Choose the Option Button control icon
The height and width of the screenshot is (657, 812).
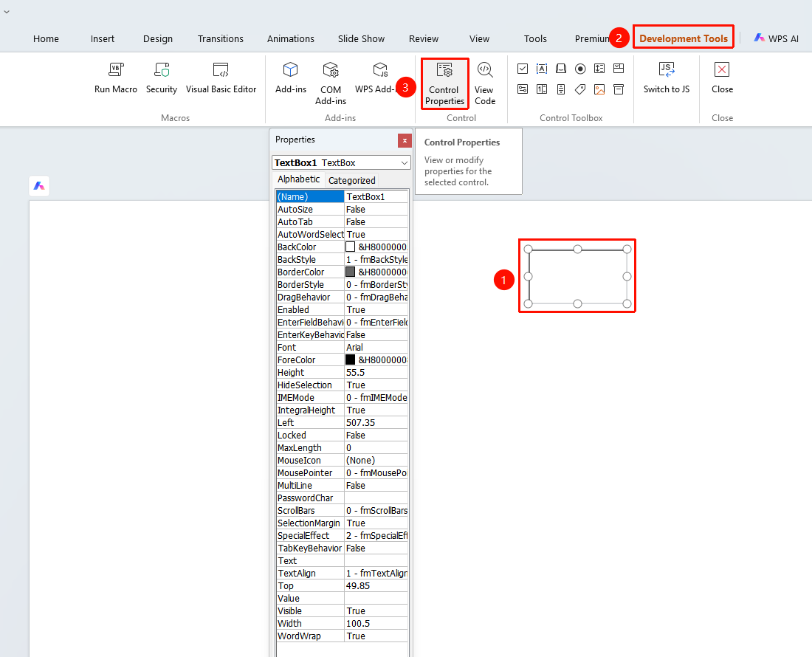tap(580, 69)
